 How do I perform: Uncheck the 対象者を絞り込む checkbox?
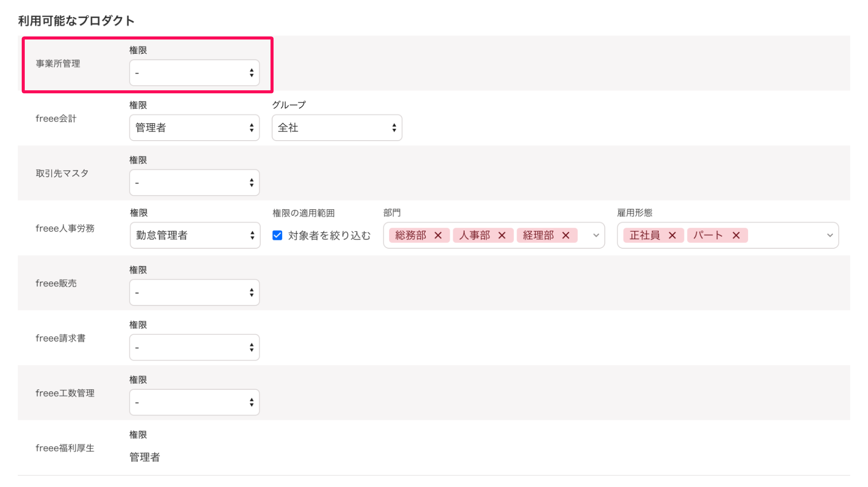coord(277,235)
